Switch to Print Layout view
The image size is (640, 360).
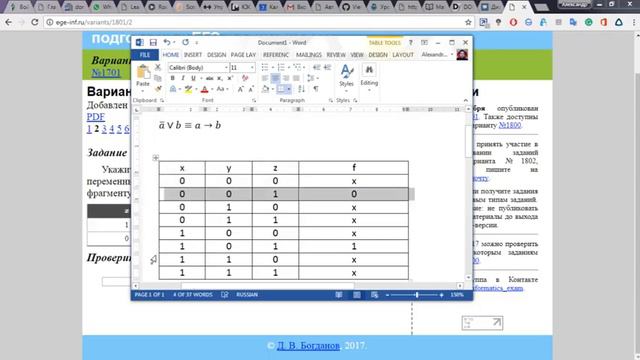click(357, 295)
